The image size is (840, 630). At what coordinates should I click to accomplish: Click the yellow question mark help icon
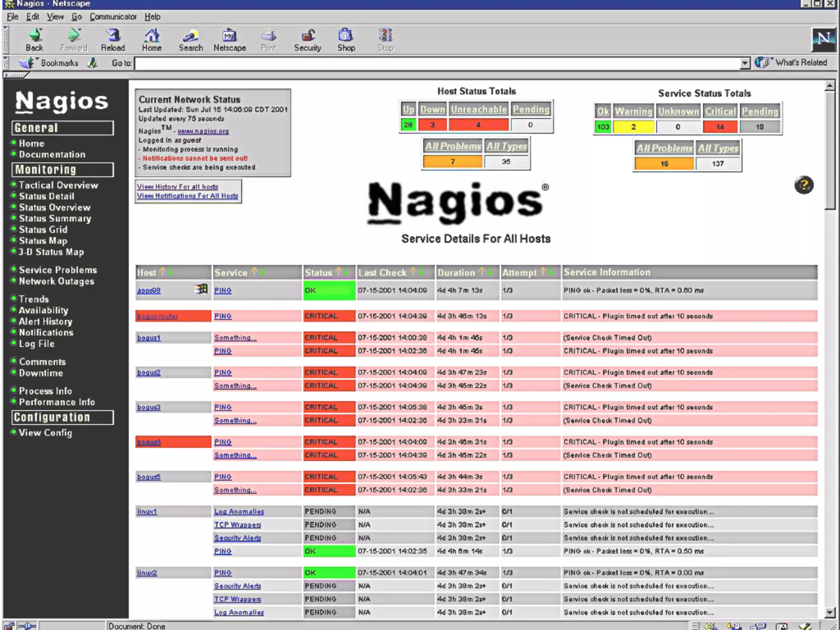[x=803, y=185]
